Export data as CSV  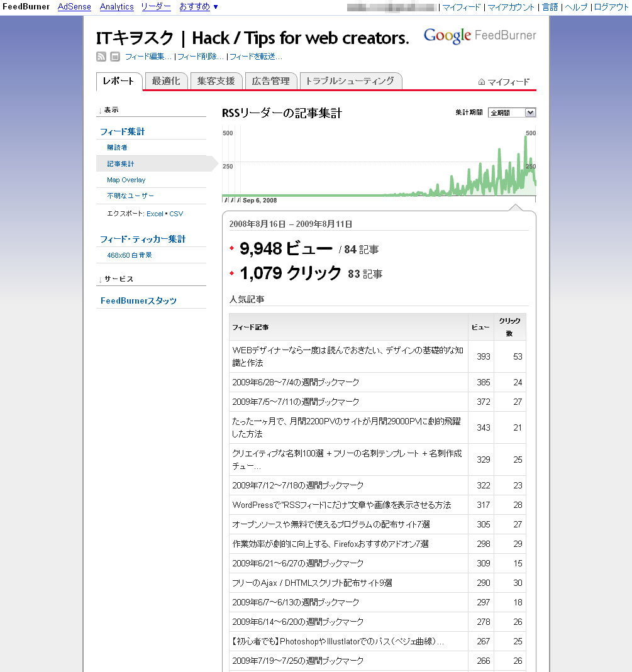176,214
